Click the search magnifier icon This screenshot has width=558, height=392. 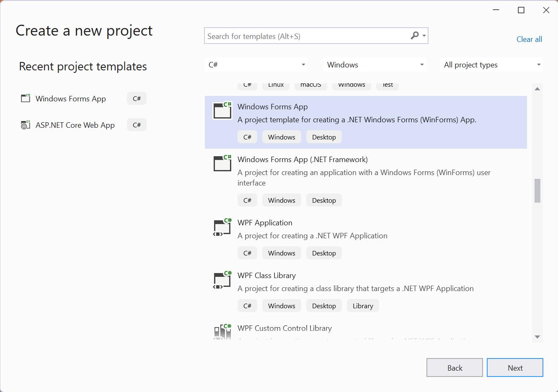point(414,36)
